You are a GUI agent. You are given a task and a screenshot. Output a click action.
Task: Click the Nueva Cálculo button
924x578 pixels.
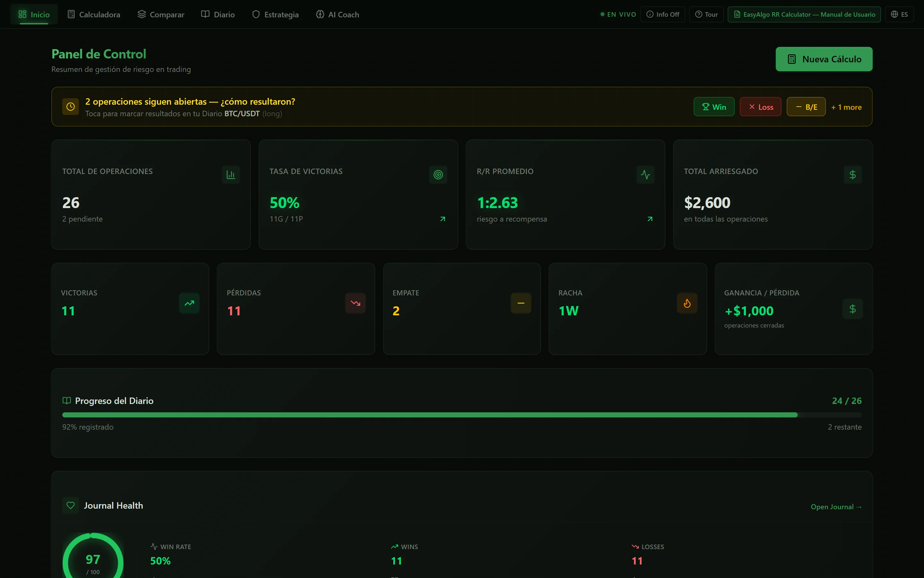point(824,59)
